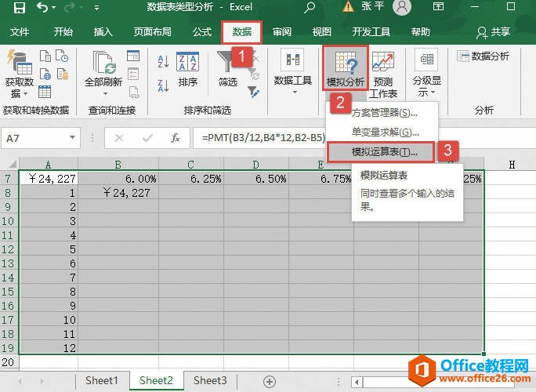Click the formula bar confirm checkmark
This screenshot has width=536, height=392.
(x=147, y=138)
